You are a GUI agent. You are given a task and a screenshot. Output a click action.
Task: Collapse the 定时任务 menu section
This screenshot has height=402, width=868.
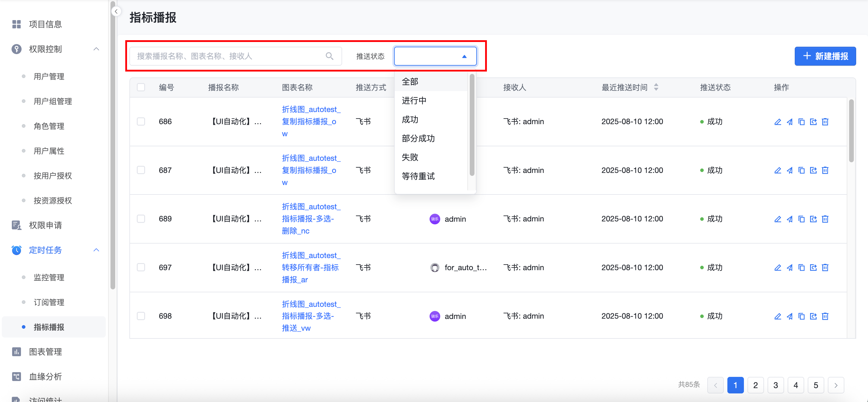[96, 250]
